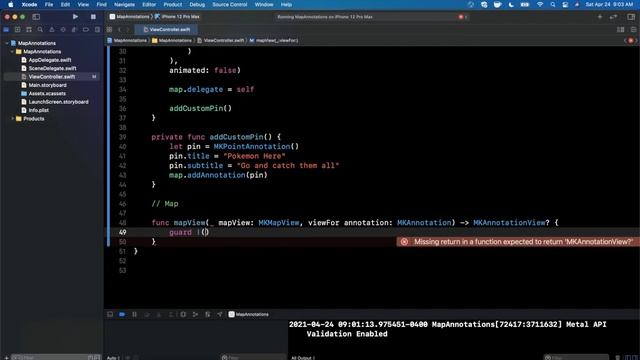
Task: Click the MKPointAnnotation() code text
Action: pos(256,146)
